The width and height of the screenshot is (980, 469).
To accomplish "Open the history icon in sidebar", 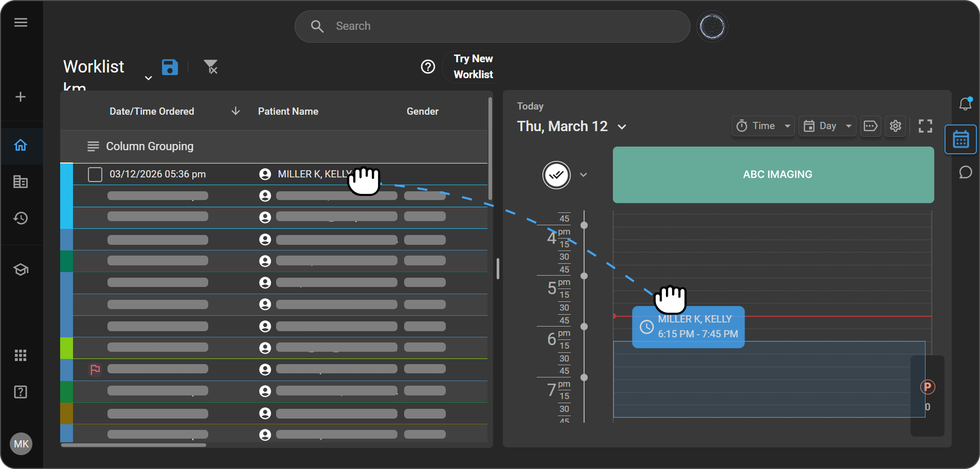I will click(x=21, y=219).
